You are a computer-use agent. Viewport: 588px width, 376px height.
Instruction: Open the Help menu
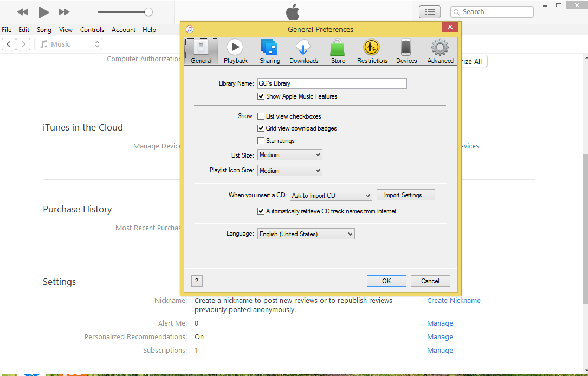(x=149, y=30)
